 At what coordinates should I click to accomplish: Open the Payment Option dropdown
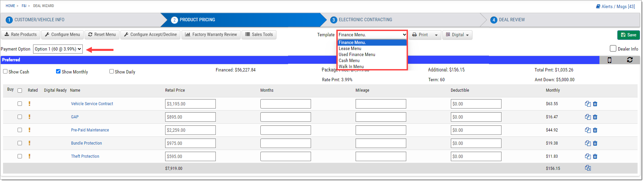coord(58,49)
